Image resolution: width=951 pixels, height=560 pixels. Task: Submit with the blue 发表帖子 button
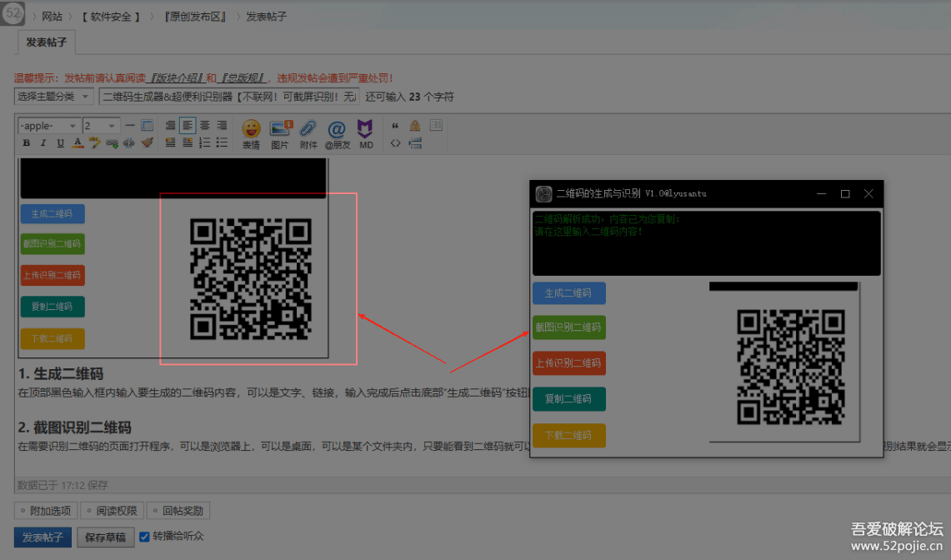[43, 537]
